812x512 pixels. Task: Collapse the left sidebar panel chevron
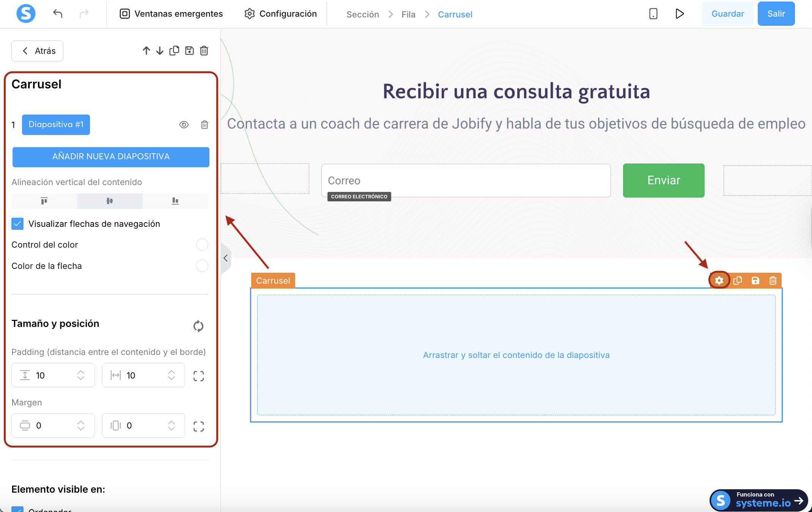(x=225, y=258)
